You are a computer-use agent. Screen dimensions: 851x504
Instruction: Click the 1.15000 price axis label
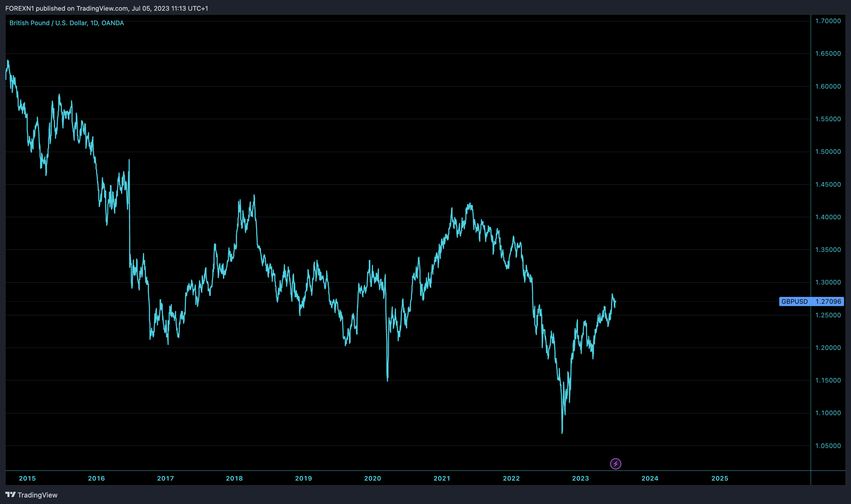828,380
